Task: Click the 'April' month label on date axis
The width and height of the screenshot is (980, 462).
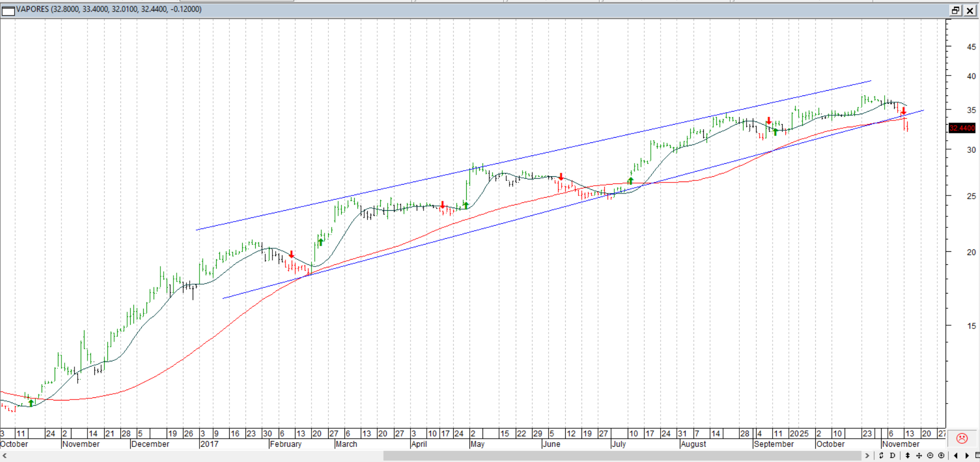Action: 419,444
